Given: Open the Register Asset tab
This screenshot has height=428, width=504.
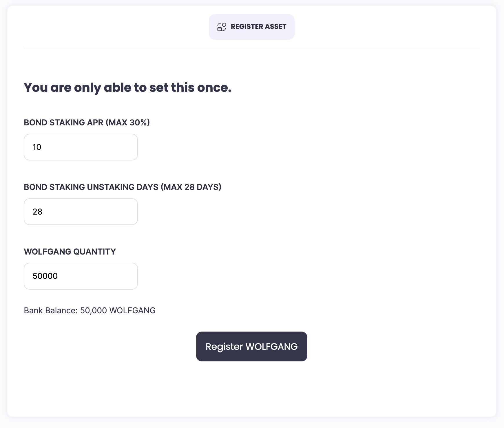Looking at the screenshot, I should pos(251,27).
